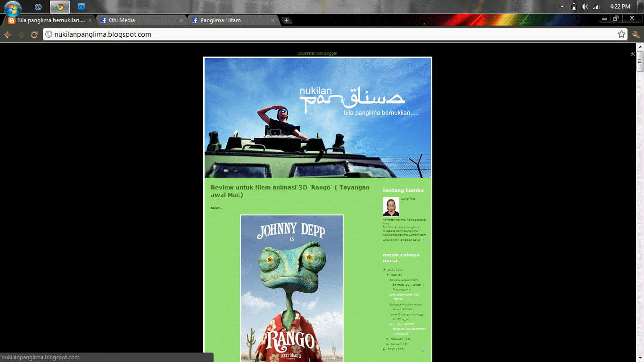
Task: Click the edit wrench beside 2010 archive
Action: pyautogui.click(x=423, y=349)
